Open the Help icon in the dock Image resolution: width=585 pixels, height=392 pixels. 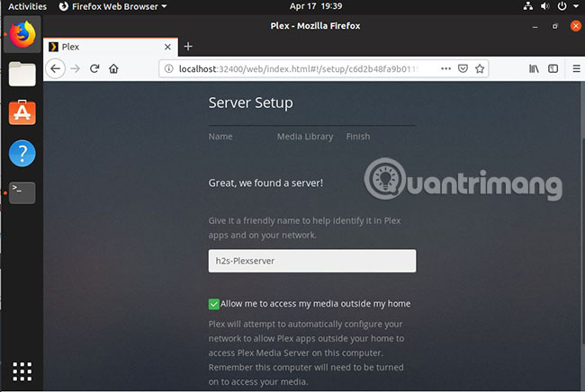click(x=22, y=153)
